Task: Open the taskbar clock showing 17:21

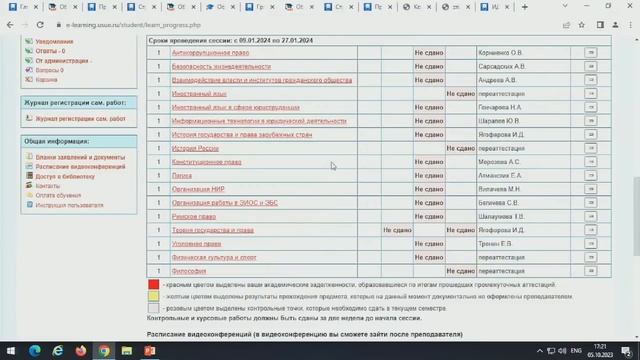Action: pos(600,351)
